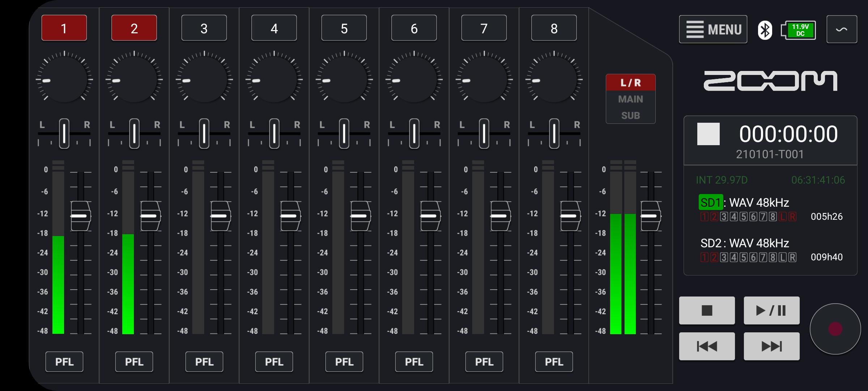Click the 000:00:00 time counter
868x391 pixels.
788,134
